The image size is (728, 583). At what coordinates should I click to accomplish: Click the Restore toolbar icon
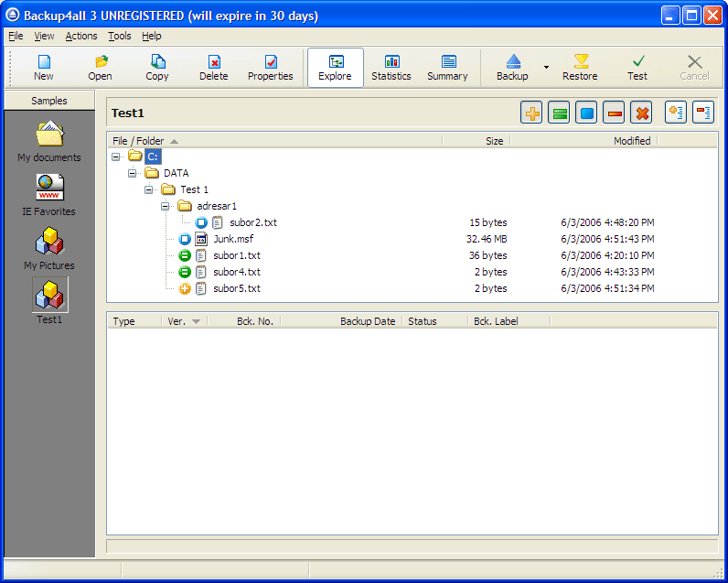[x=581, y=68]
